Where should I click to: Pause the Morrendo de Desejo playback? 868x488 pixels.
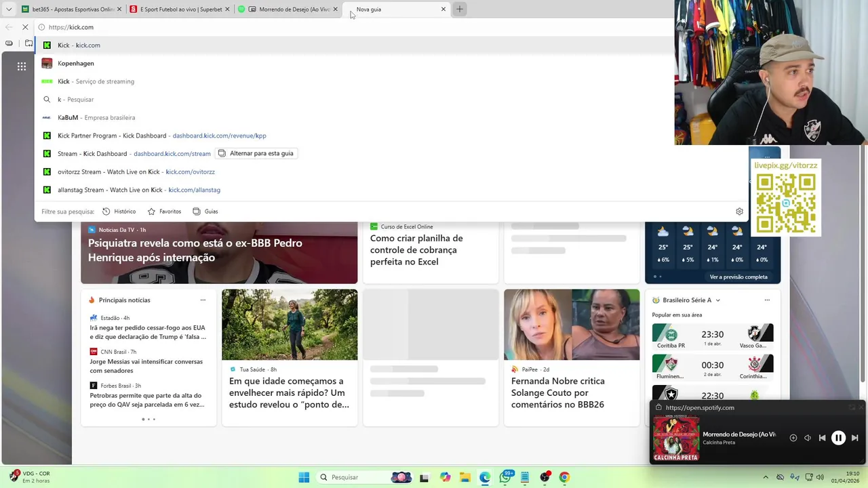click(x=838, y=438)
